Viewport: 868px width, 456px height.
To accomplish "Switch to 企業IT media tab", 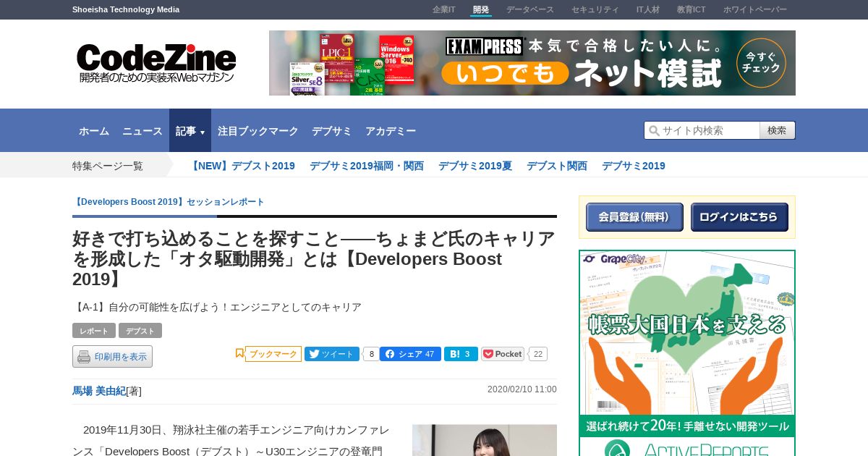I will [x=444, y=9].
